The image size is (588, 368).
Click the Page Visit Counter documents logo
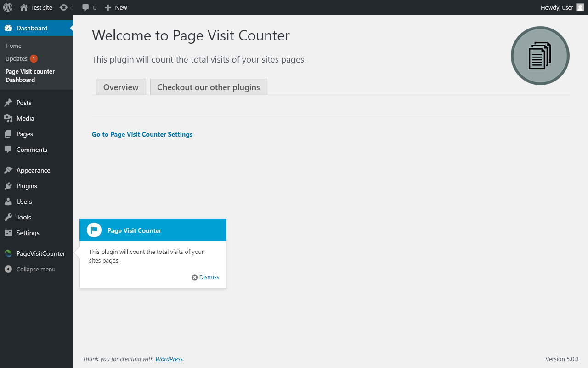pos(540,56)
